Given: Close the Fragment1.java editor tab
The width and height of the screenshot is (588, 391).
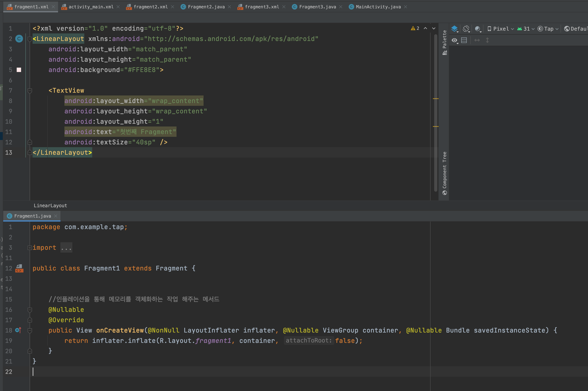Looking at the screenshot, I should coord(56,216).
